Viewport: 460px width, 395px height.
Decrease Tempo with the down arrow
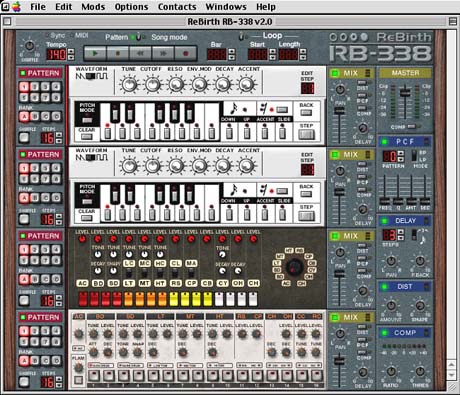point(71,57)
